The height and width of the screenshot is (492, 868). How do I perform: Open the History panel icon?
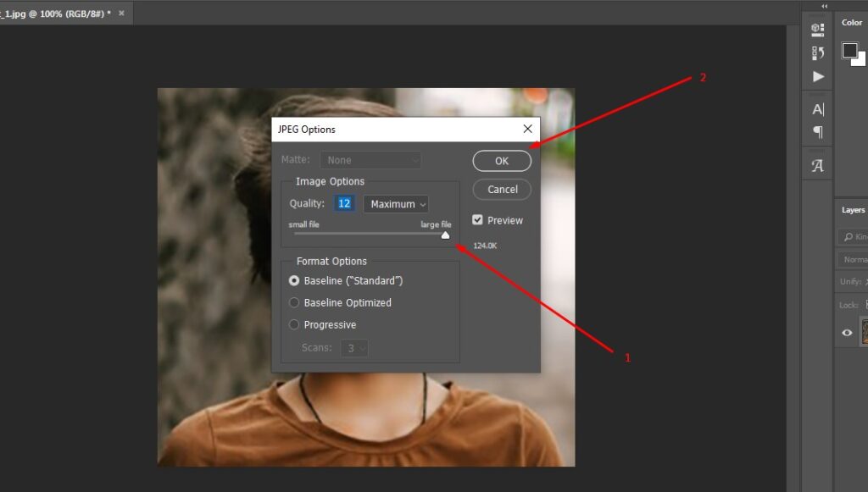(817, 53)
